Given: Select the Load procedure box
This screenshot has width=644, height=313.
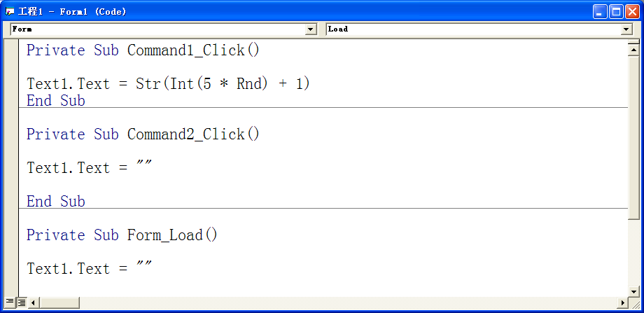Looking at the screenshot, I should tap(479, 29).
